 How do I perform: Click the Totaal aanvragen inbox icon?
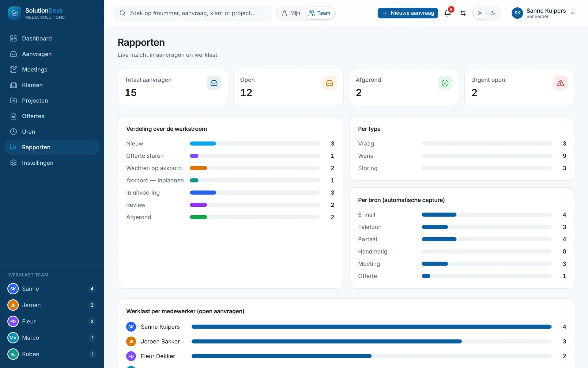click(x=214, y=83)
